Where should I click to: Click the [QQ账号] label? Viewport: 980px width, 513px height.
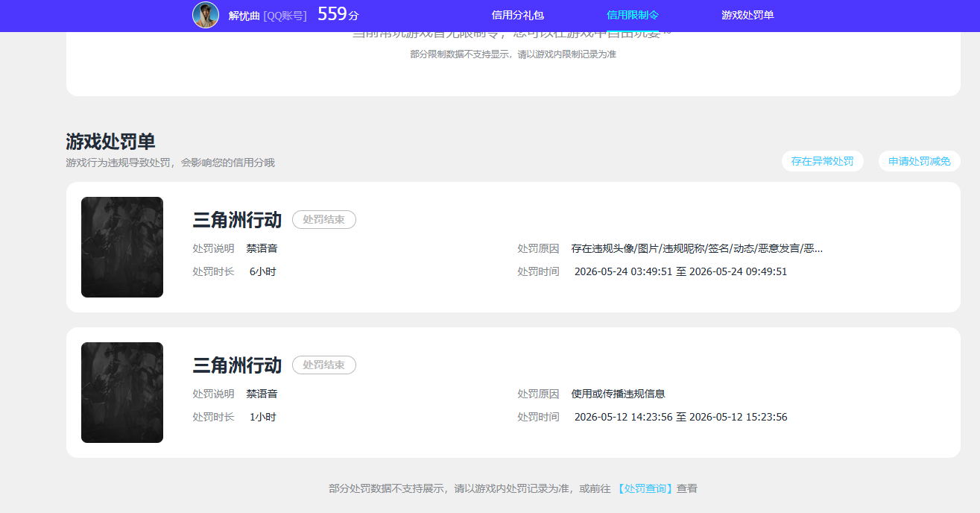(x=285, y=15)
